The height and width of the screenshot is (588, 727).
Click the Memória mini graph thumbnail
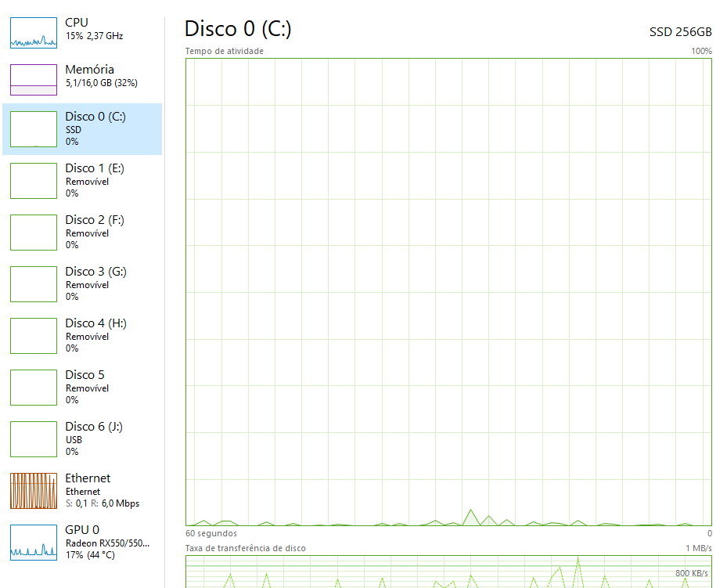click(34, 80)
